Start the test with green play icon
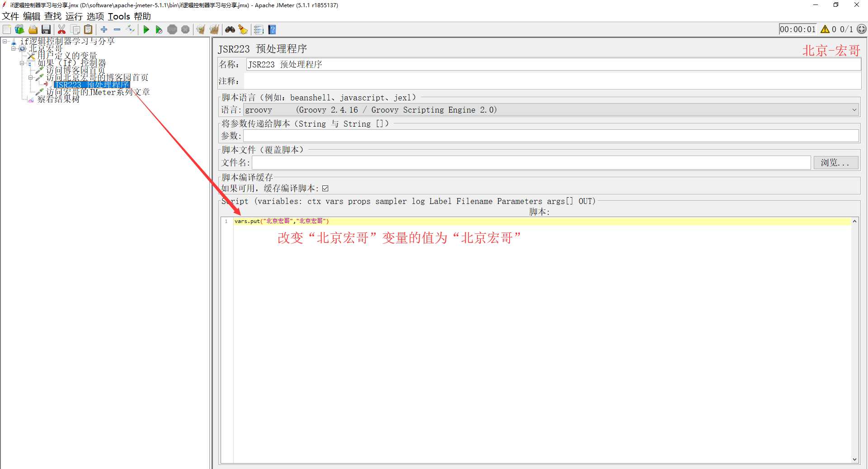This screenshot has height=469, width=868. tap(146, 29)
